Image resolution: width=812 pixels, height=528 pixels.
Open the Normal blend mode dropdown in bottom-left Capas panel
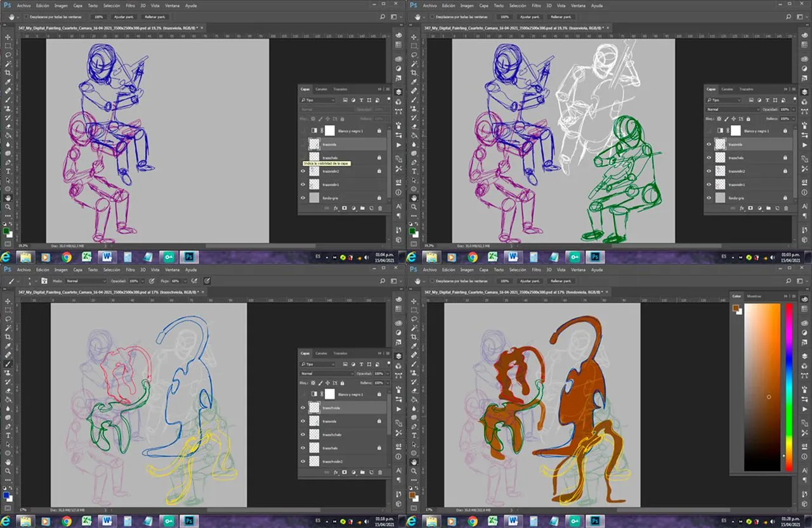point(327,373)
